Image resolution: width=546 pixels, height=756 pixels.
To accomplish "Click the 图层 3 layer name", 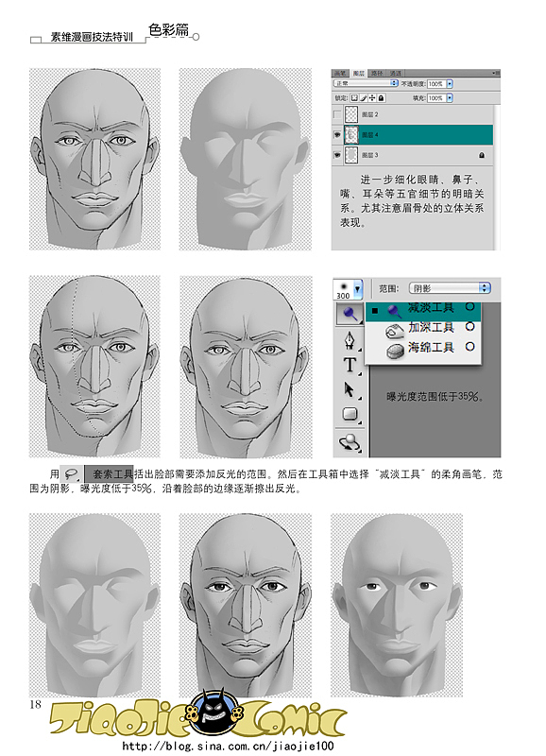I will pos(370,155).
